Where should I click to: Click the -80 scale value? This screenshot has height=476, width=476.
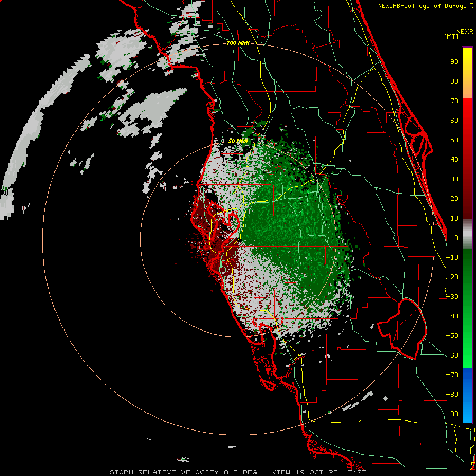point(452,395)
